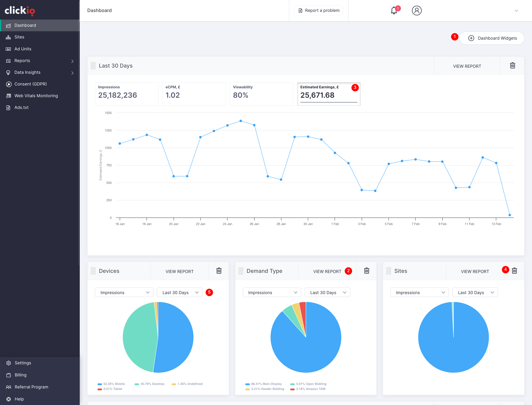The width and height of the screenshot is (532, 405).
Task: Select the eCPM metric card
Action: point(194,94)
